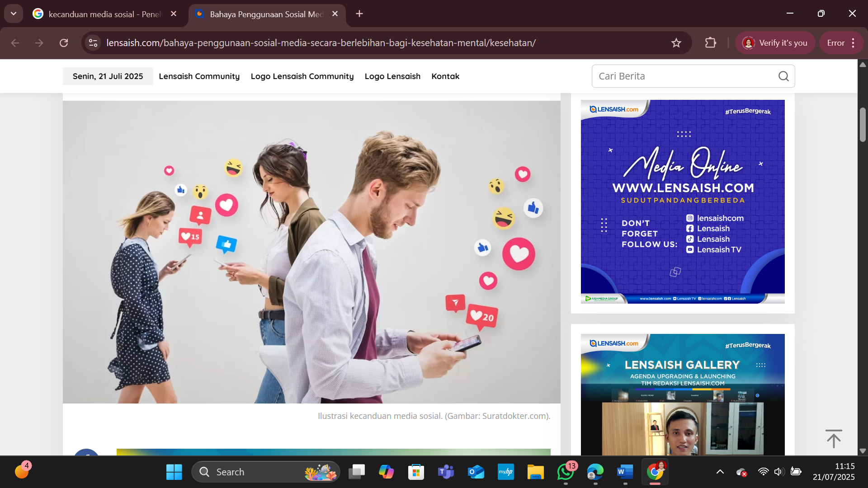Bookmark this page with the star icon
Image resolution: width=868 pixels, height=488 pixels.
click(x=676, y=43)
